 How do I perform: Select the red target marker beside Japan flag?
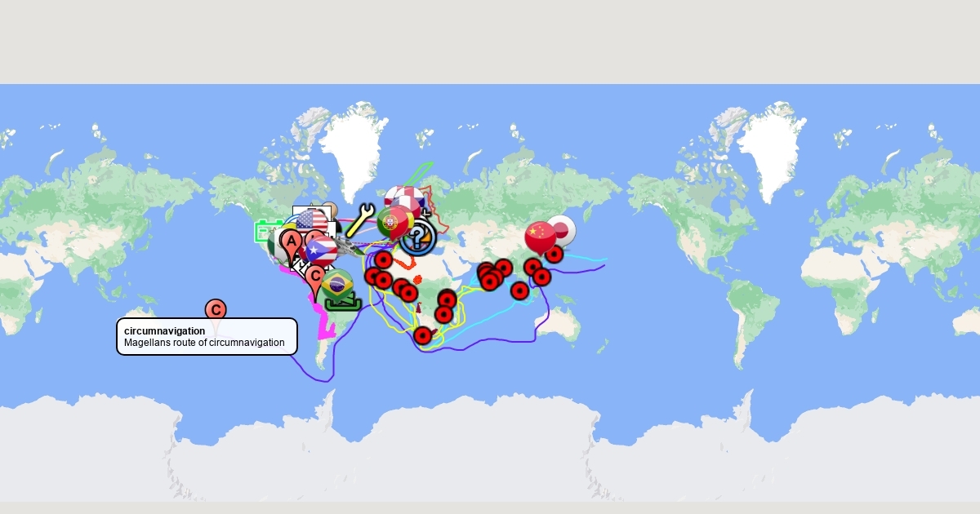(x=554, y=254)
